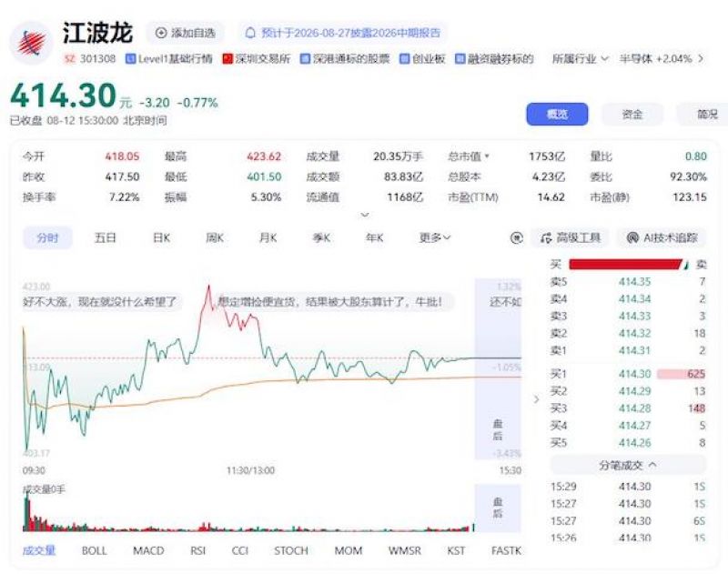728x574 pixels.
Task: Click the buy/sell ratio bar
Action: [628, 265]
